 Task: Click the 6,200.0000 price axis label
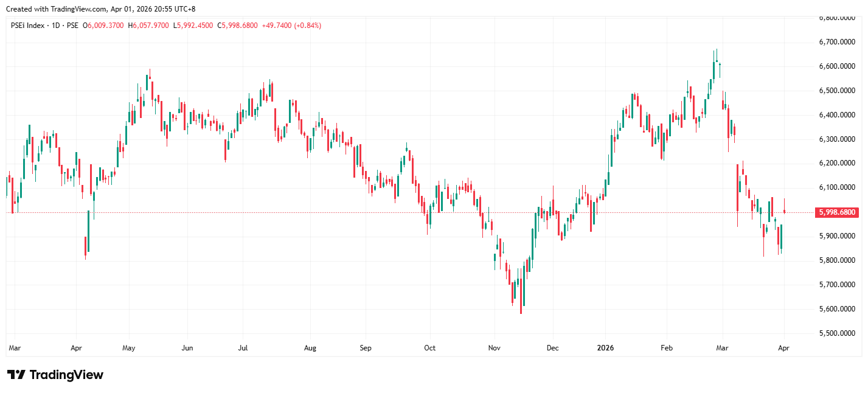coord(838,164)
